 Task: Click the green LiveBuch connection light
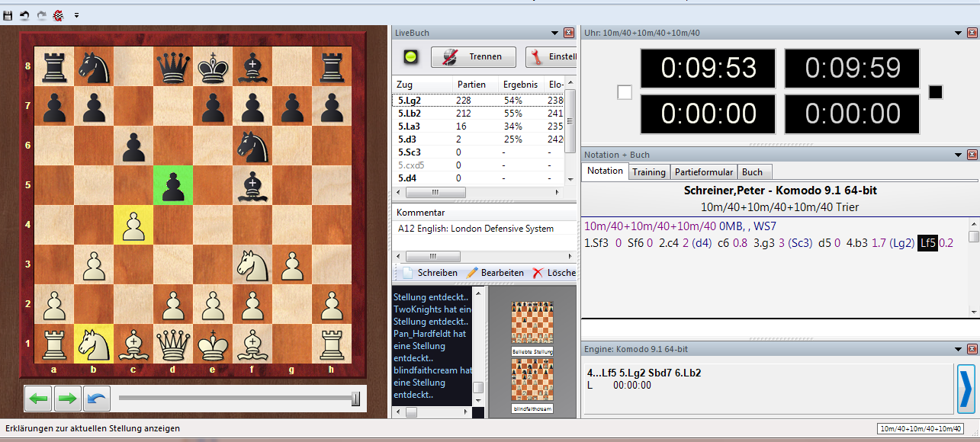click(410, 57)
